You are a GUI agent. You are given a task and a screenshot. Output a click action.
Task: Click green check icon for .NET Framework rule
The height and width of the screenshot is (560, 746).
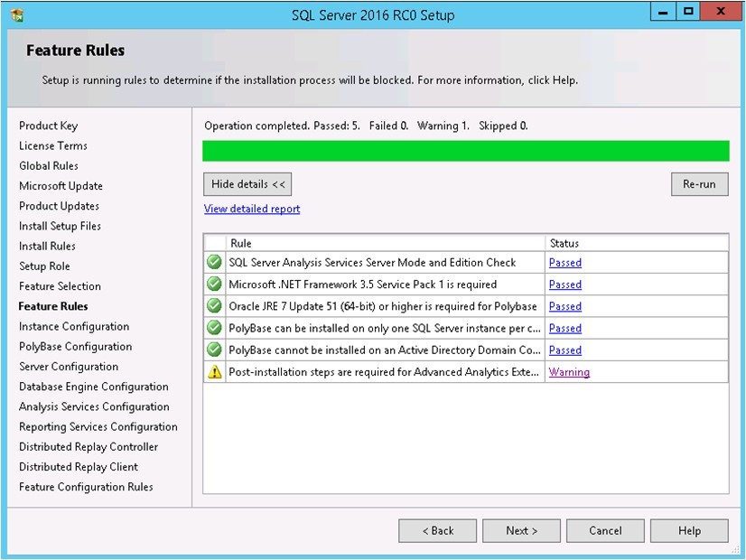[215, 284]
